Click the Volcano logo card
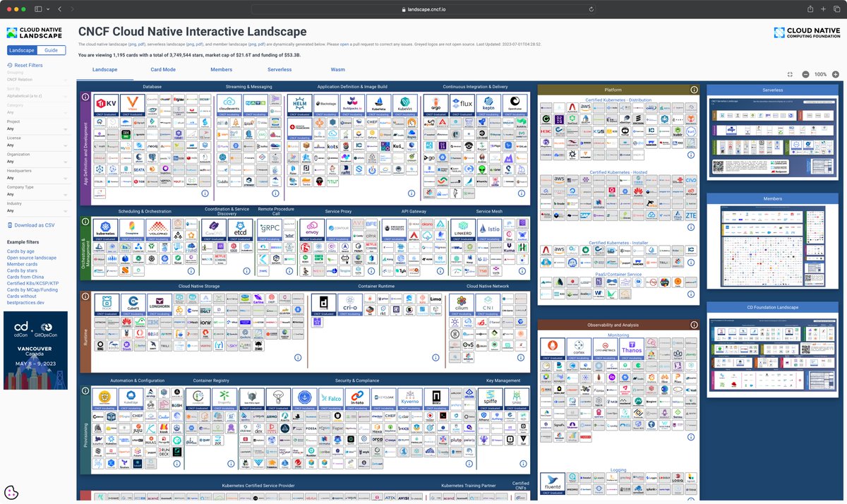This screenshot has width=847, height=504. (157, 230)
